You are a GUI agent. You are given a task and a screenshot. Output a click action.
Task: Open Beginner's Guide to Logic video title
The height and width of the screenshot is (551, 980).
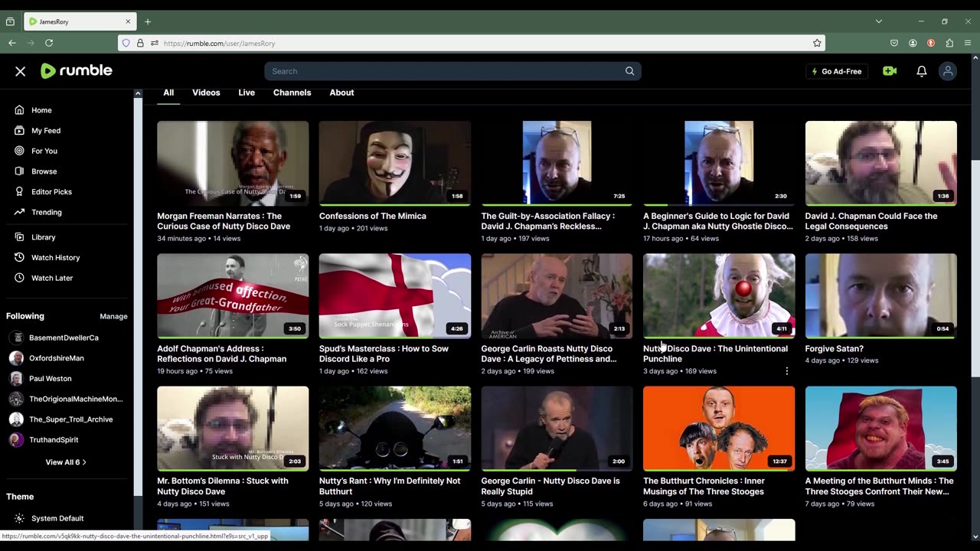point(717,221)
